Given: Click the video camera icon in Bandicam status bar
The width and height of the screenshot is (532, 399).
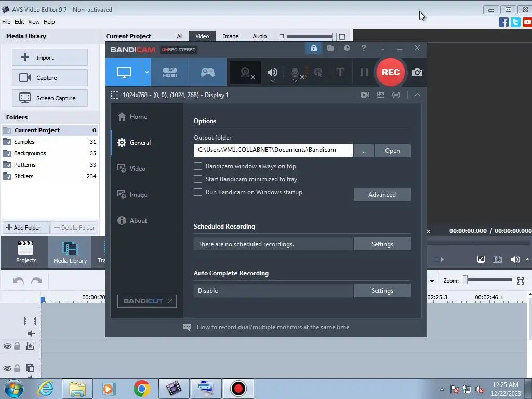Looking at the screenshot, I should tap(365, 95).
